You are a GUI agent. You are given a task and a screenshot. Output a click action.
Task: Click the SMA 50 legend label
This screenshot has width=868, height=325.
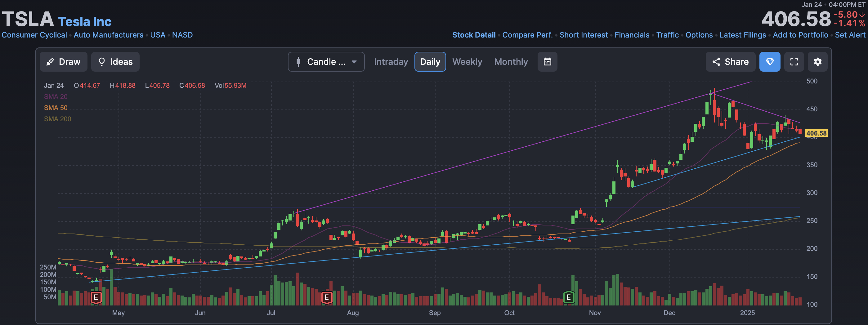click(56, 108)
